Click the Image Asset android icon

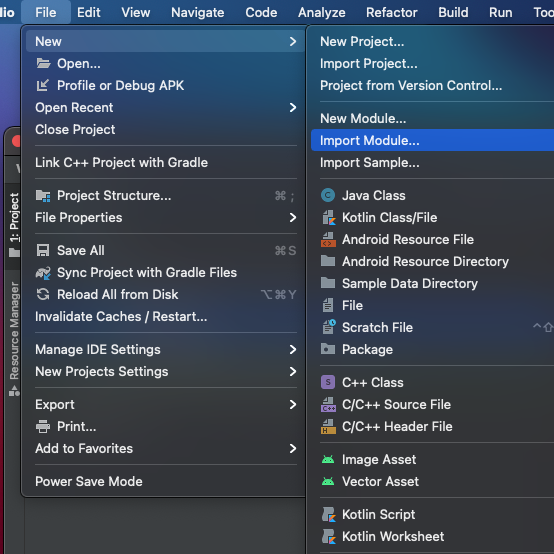tap(328, 459)
